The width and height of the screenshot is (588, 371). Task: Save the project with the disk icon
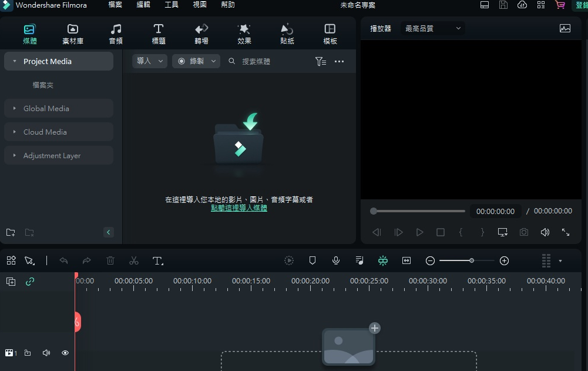pos(503,5)
